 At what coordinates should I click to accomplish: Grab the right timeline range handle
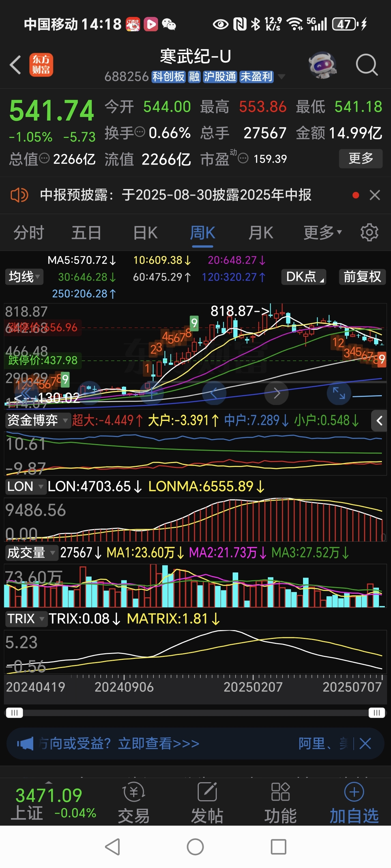tap(377, 713)
